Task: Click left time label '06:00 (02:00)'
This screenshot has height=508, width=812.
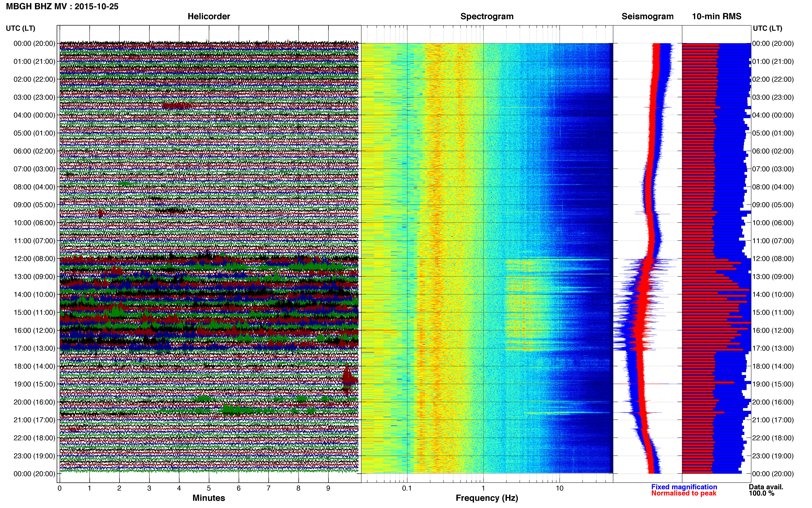Action: click(34, 151)
